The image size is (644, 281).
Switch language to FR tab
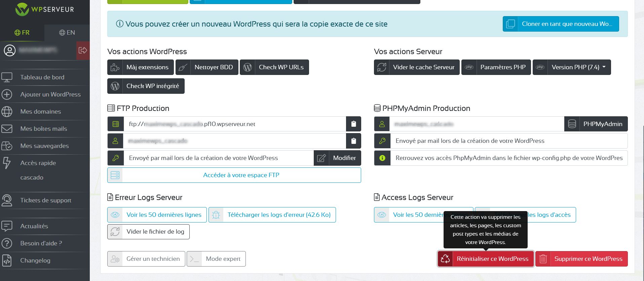click(22, 33)
